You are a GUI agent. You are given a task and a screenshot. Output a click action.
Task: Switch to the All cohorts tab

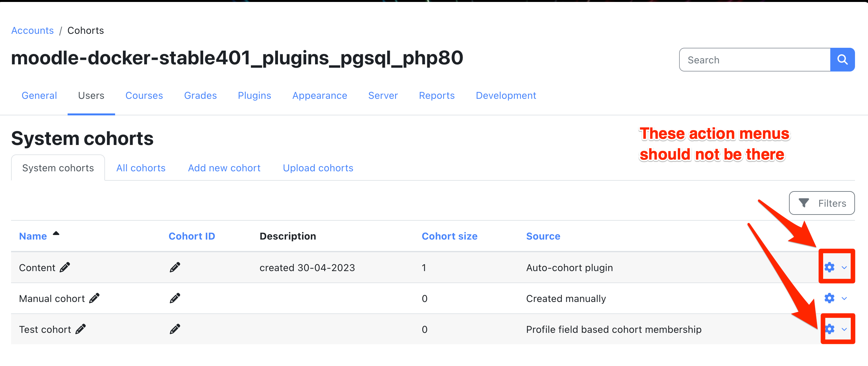[141, 168]
